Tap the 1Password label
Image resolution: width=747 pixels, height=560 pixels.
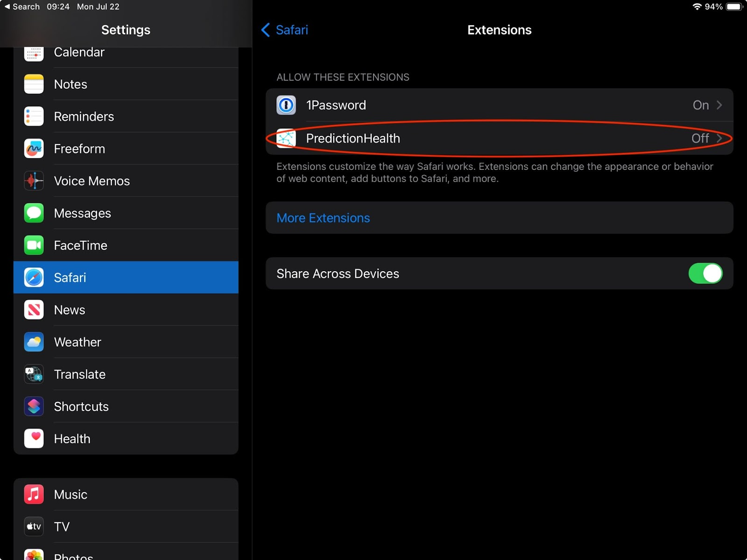point(336,105)
